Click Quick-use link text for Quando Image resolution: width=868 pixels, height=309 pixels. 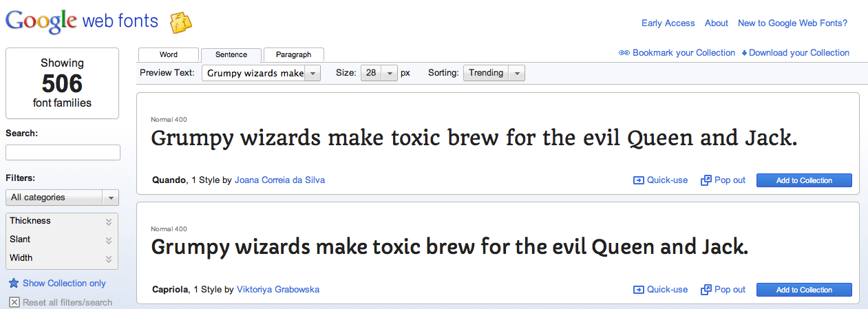[667, 180]
